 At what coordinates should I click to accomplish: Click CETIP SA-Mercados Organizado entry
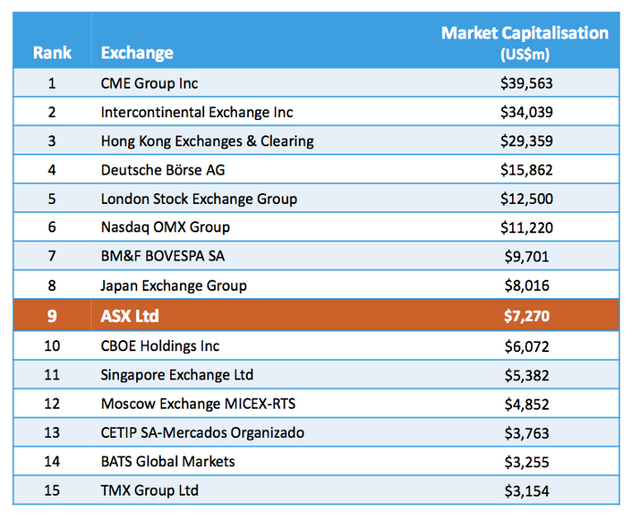[202, 433]
